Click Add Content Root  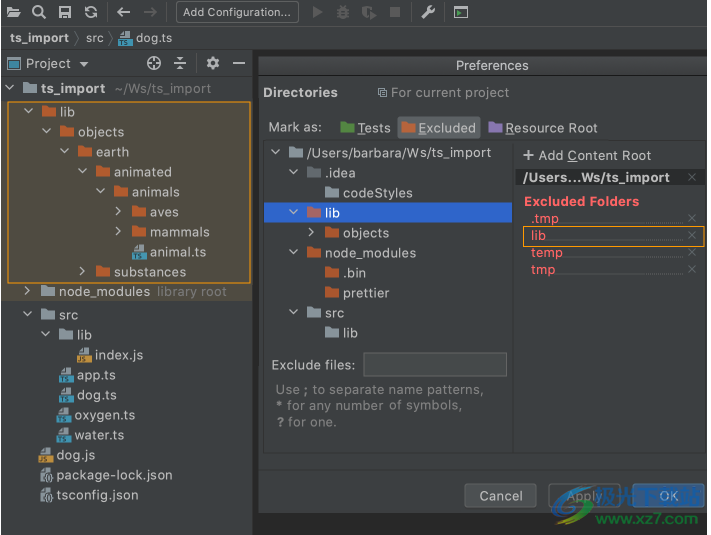click(587, 156)
